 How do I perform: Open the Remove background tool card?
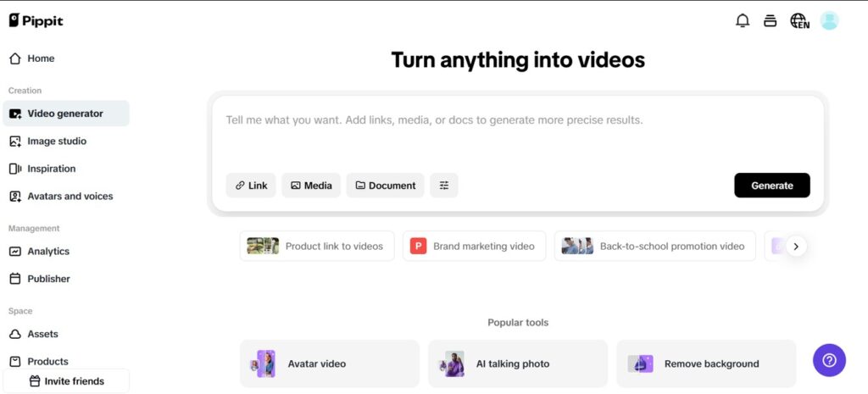[705, 364]
